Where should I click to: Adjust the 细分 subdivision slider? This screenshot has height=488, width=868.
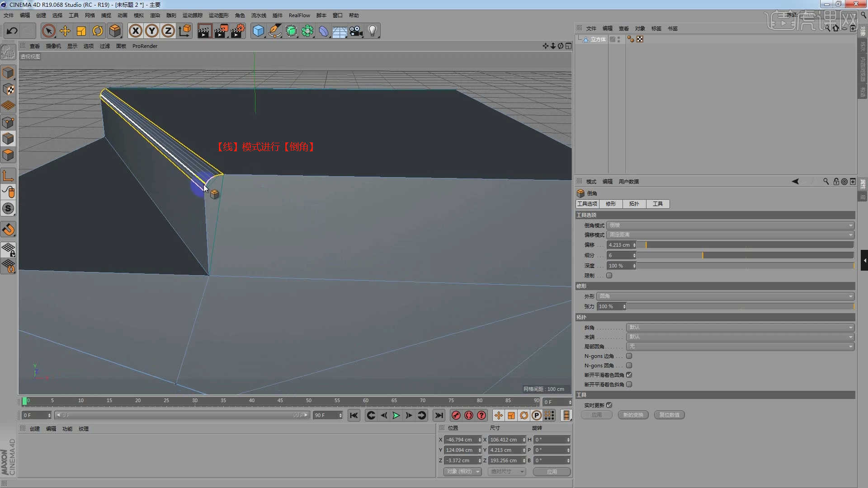tap(745, 255)
